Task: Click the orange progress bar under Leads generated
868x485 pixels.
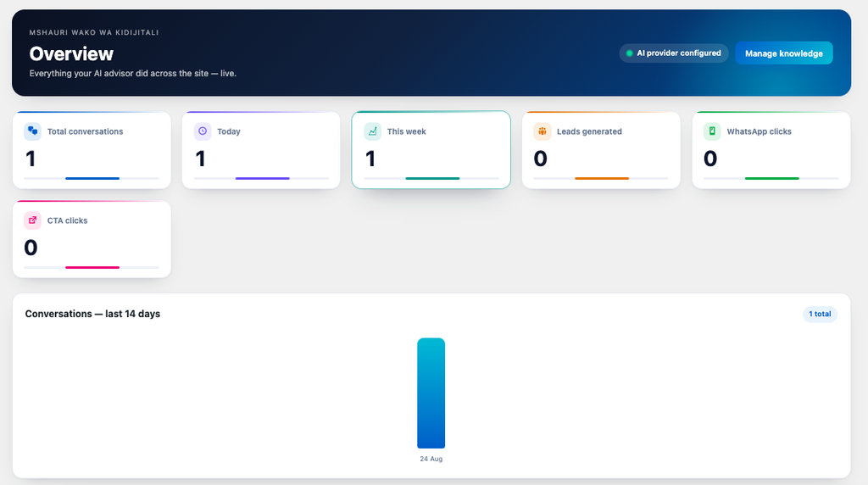Action: click(x=602, y=178)
